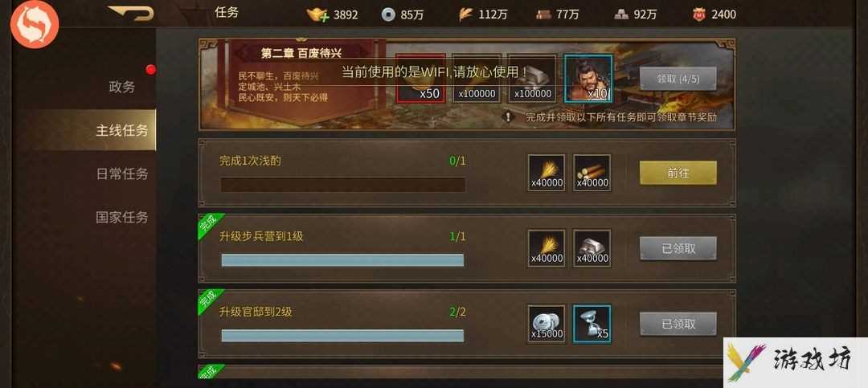868x388 pixels.
Task: Tap the grain resource icon in top bar
Action: [465, 14]
